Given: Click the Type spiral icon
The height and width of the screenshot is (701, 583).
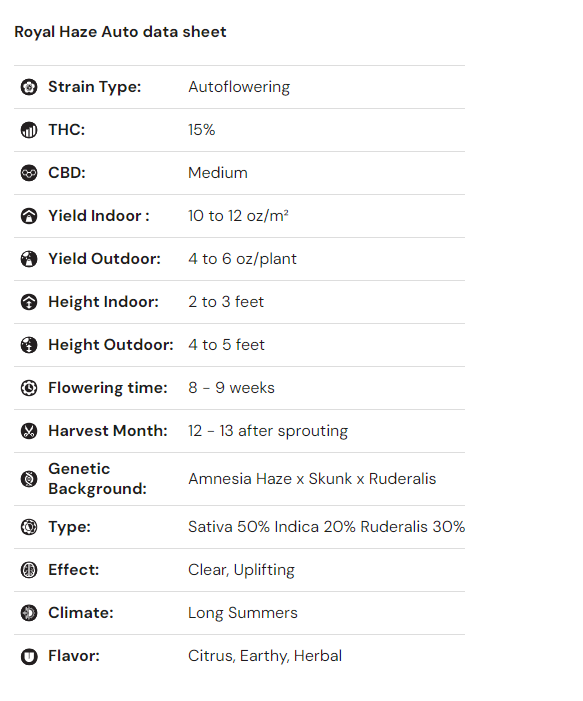Looking at the screenshot, I should coord(29,527).
